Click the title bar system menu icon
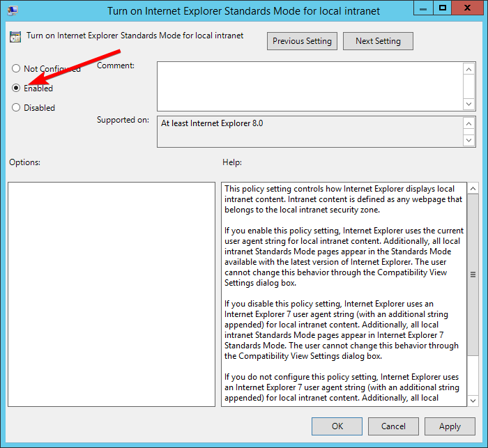The image size is (488, 448). point(13,10)
